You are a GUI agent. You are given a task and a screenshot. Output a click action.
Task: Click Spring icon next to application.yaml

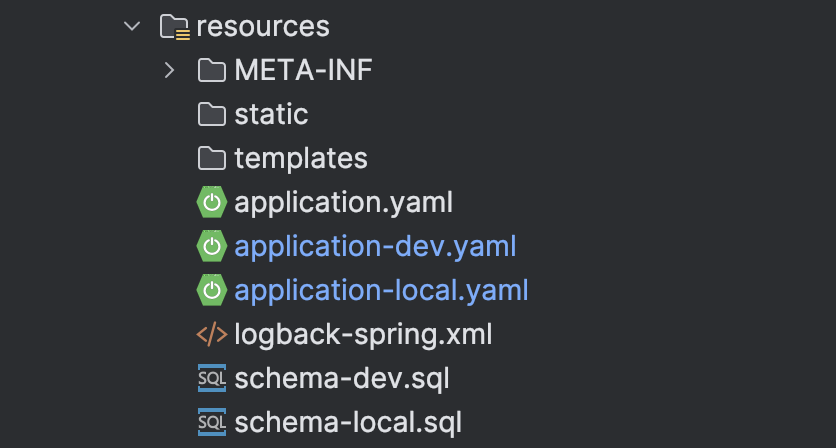click(x=211, y=202)
